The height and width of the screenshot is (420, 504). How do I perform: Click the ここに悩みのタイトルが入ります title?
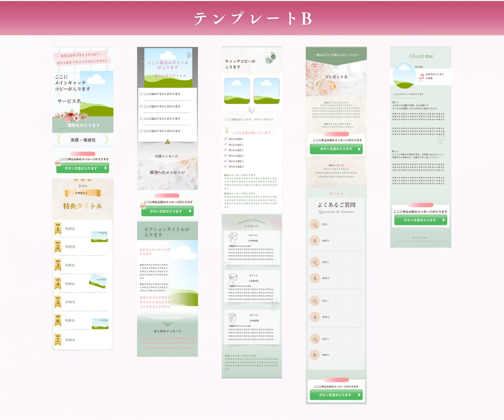(168, 65)
